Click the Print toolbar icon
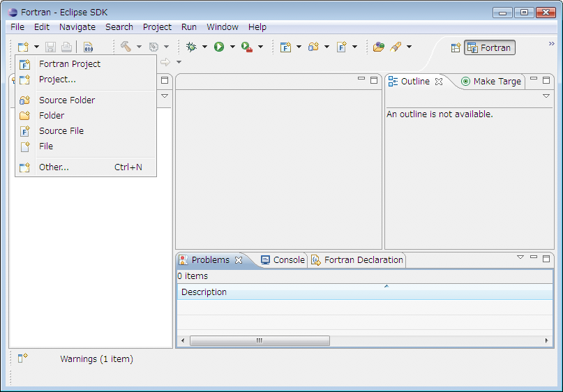The height and width of the screenshot is (392, 563). (x=66, y=47)
